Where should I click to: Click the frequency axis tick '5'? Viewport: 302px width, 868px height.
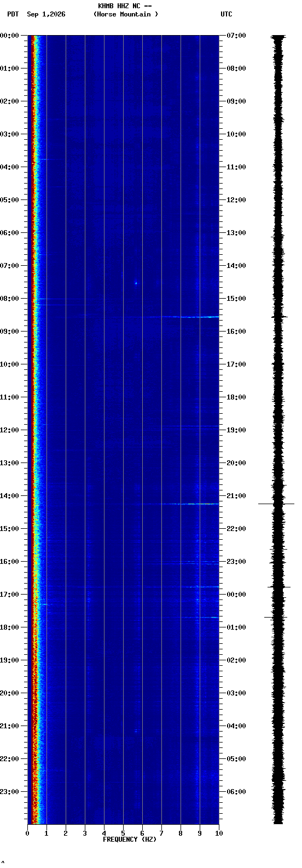point(123,833)
